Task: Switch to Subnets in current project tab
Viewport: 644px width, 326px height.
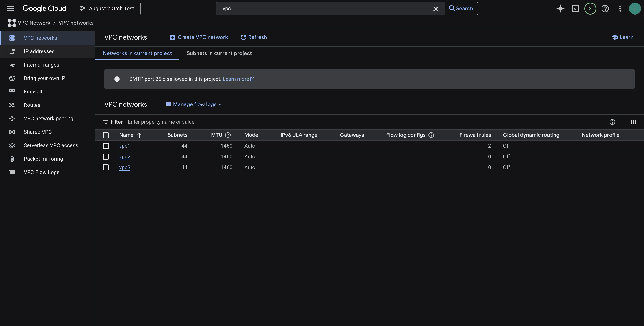Action: (219, 53)
